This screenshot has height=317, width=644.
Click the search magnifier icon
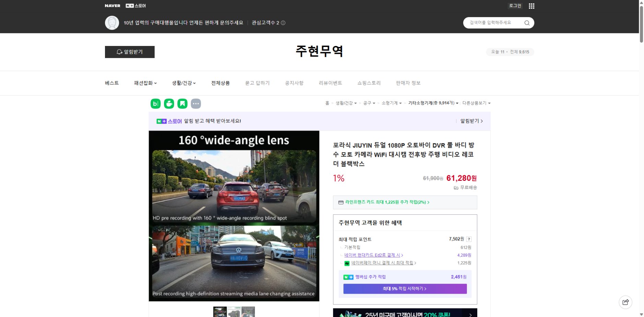527,23
